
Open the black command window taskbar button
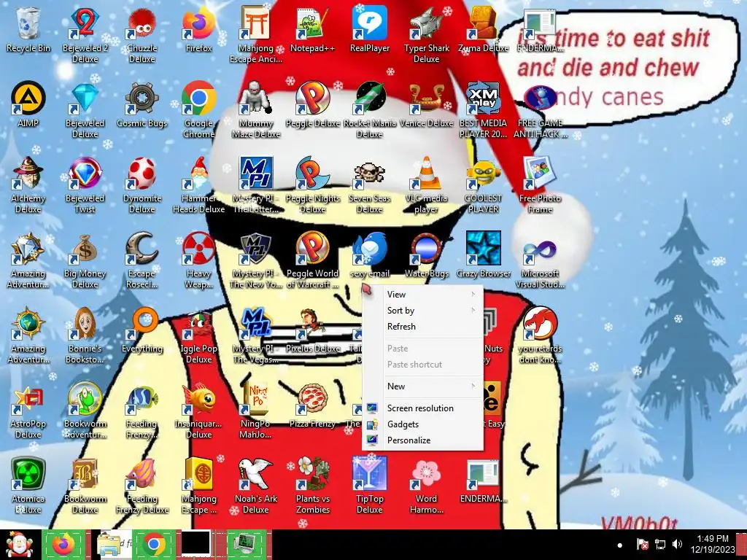(196, 544)
